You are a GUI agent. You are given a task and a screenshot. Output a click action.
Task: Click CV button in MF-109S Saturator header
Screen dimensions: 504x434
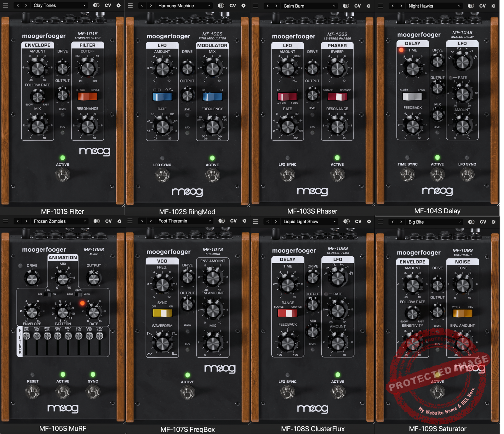pyautogui.click(x=483, y=222)
